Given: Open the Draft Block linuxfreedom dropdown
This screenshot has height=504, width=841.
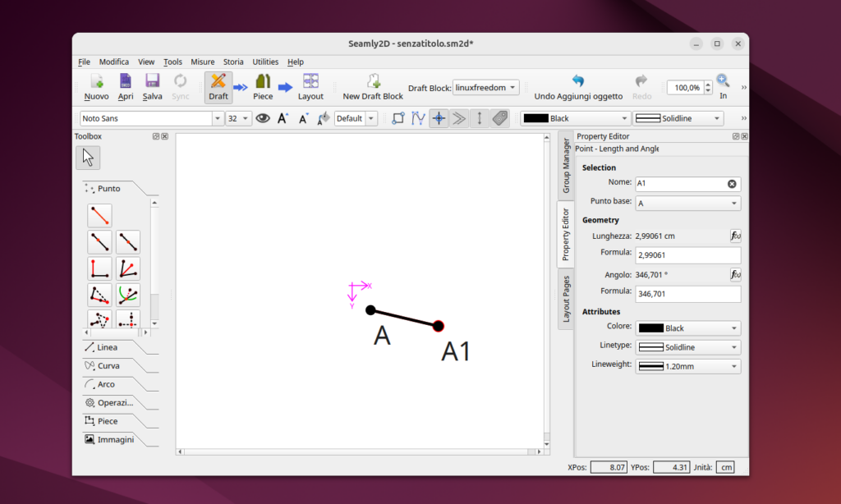Looking at the screenshot, I should (486, 87).
